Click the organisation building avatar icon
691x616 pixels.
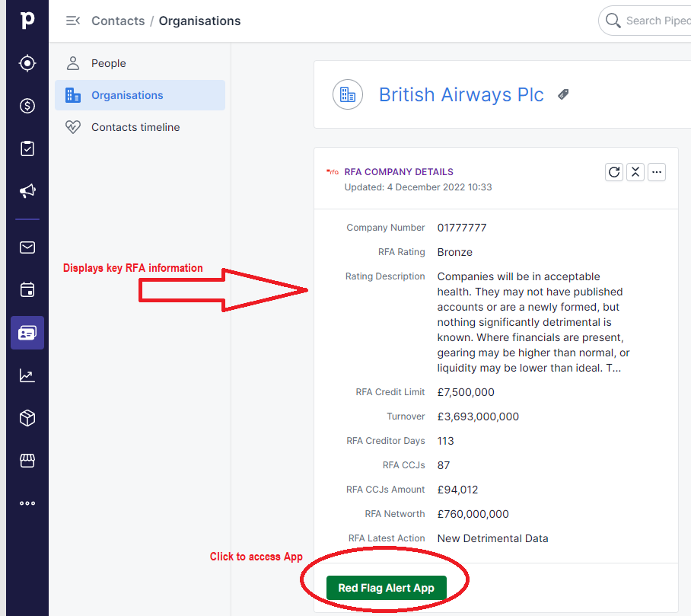348,94
